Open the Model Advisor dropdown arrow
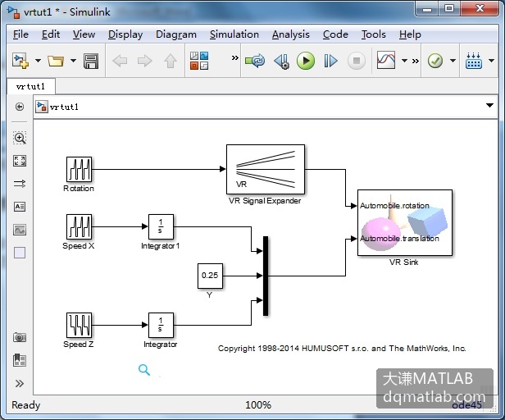 [x=453, y=61]
